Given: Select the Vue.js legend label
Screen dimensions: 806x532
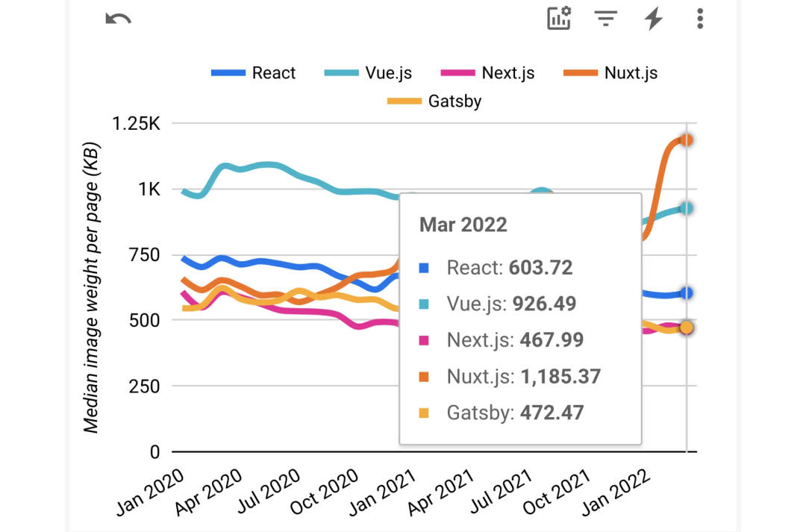Looking at the screenshot, I should [x=387, y=72].
